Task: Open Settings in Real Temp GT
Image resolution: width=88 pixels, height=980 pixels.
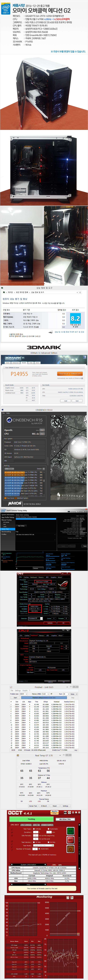Action: click(x=65, y=806)
